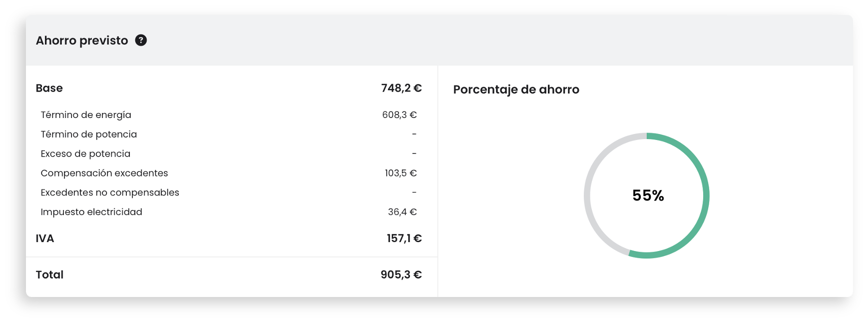Click the Término de energía row
This screenshot has width=868, height=323.
click(x=229, y=115)
